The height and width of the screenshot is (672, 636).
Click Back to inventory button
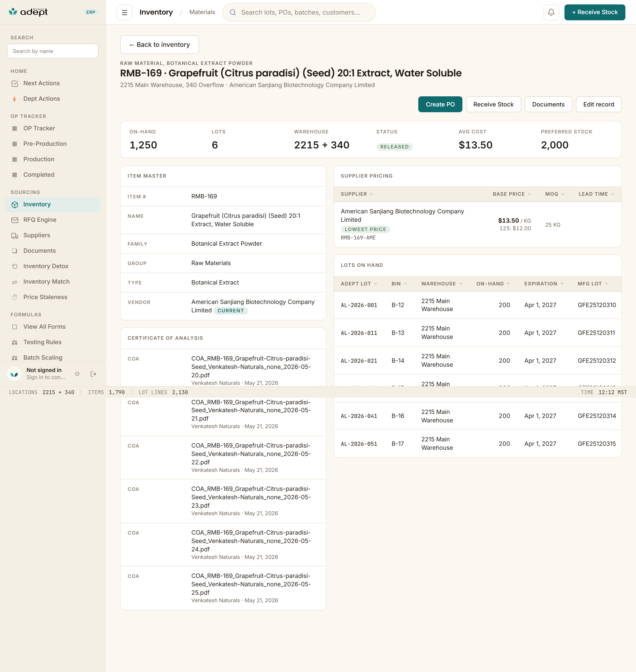pos(159,45)
